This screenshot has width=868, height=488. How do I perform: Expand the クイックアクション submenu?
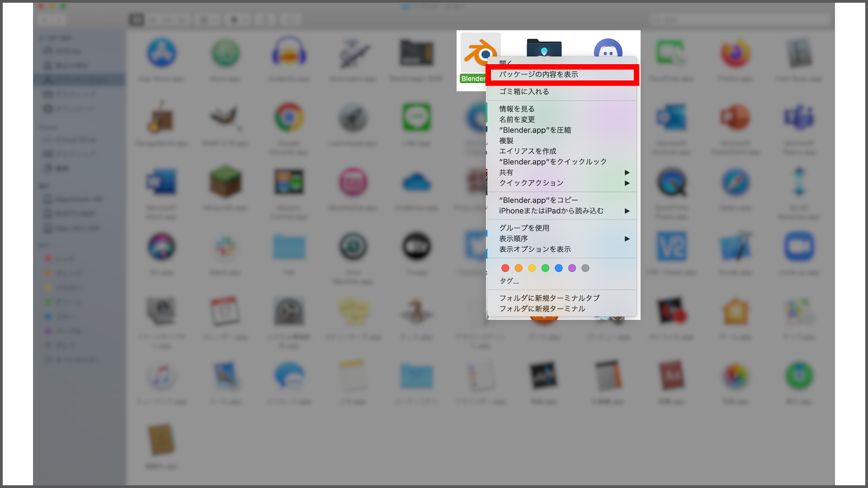tap(561, 183)
